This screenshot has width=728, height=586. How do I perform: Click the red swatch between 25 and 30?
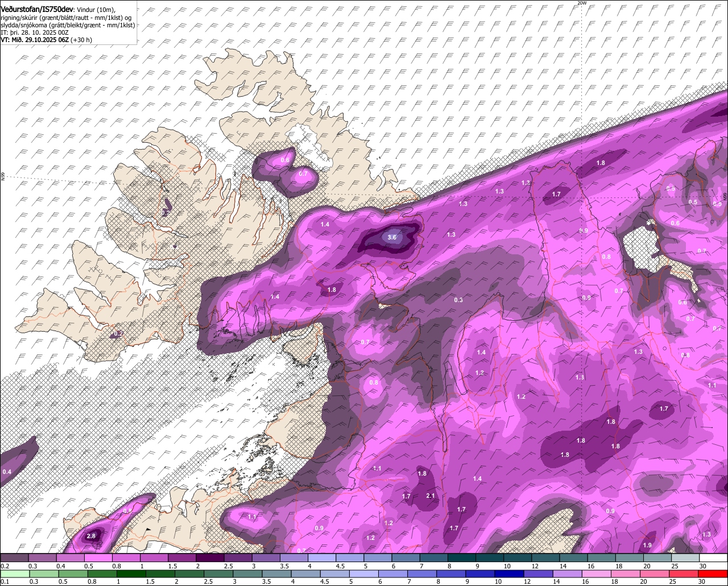tap(684, 574)
